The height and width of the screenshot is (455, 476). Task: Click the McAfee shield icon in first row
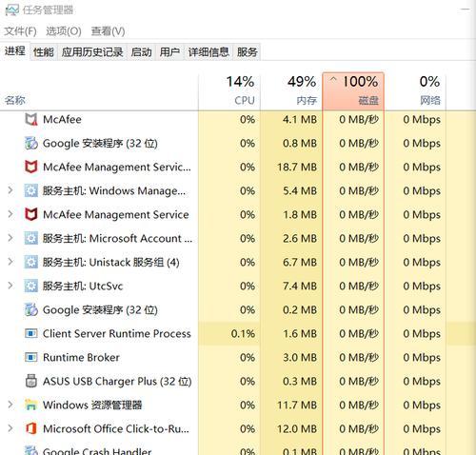click(31, 120)
